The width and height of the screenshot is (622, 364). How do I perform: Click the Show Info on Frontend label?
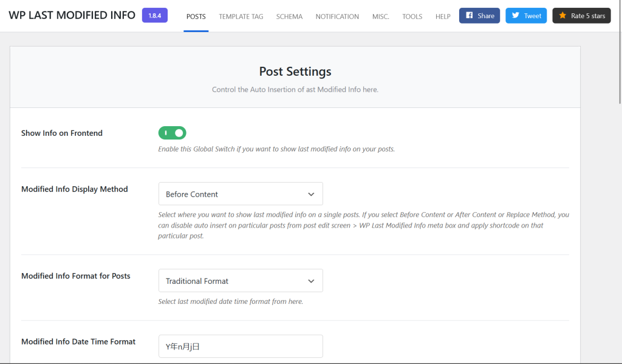click(62, 133)
